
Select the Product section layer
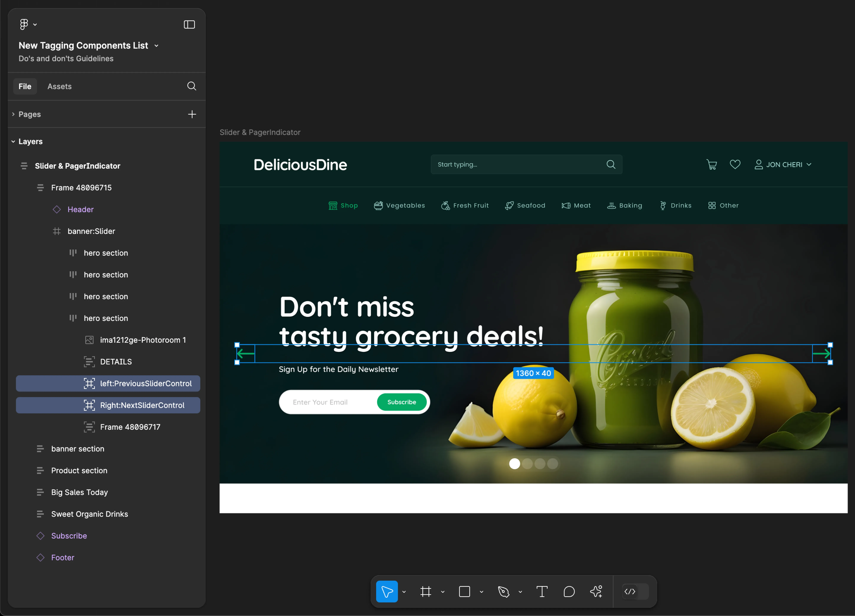(108, 471)
